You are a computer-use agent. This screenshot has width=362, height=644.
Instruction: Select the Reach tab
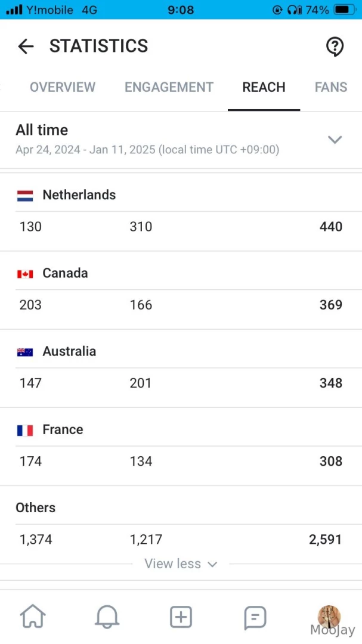264,87
